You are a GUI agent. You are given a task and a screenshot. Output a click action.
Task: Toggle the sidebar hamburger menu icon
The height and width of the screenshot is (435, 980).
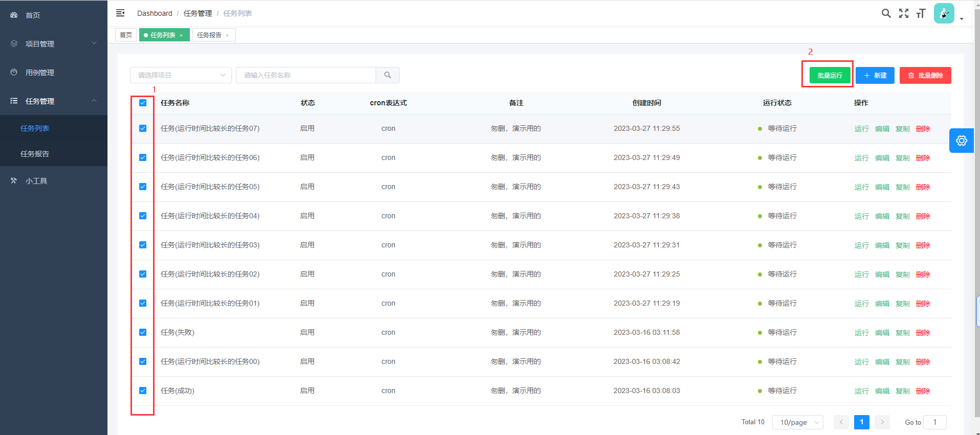[x=120, y=13]
